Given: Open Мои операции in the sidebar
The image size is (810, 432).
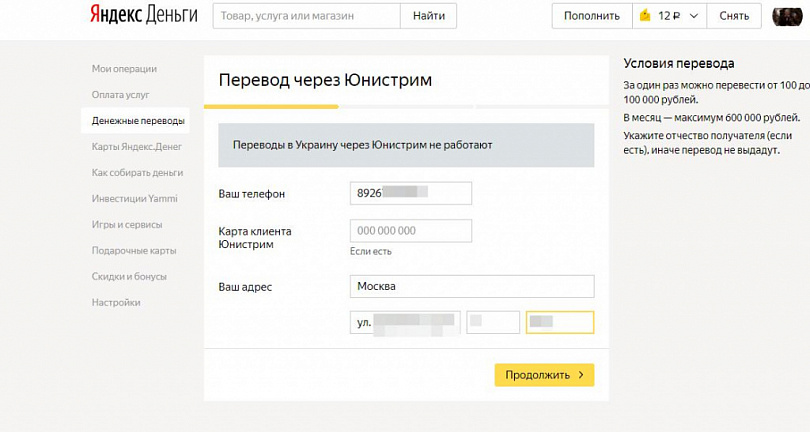Looking at the screenshot, I should (124, 69).
